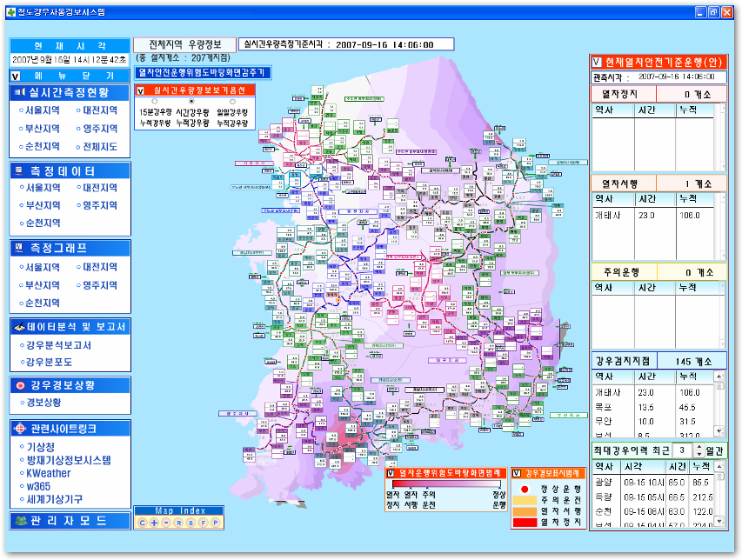The image size is (742, 560).
Task: Open the KWeather site link
Action: point(49,474)
